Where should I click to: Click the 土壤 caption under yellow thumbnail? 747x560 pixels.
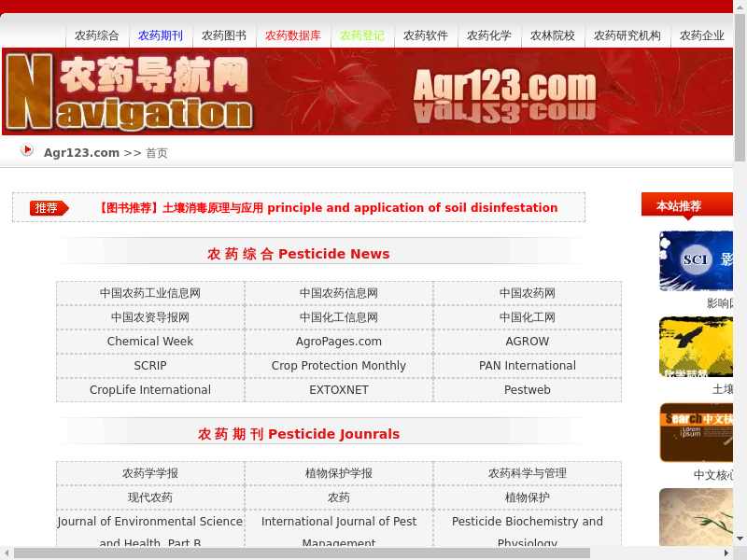click(x=722, y=389)
